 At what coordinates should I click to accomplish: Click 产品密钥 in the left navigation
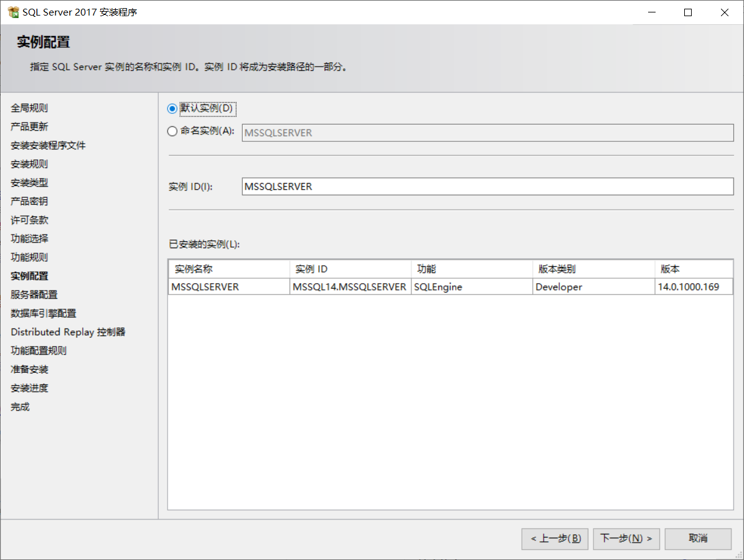(29, 201)
